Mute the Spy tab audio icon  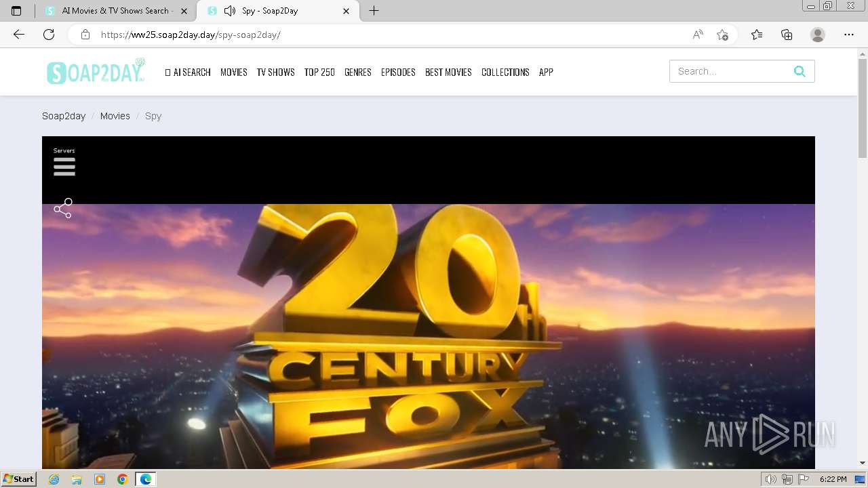pyautogui.click(x=230, y=11)
